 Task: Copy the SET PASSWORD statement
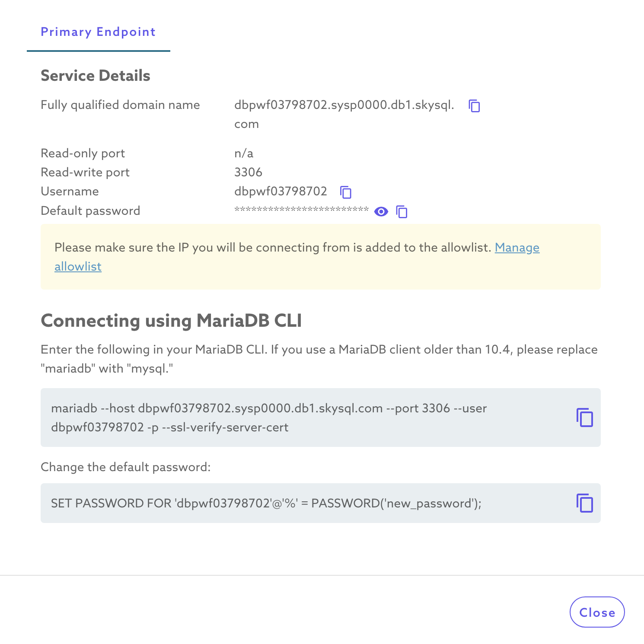pos(584,503)
